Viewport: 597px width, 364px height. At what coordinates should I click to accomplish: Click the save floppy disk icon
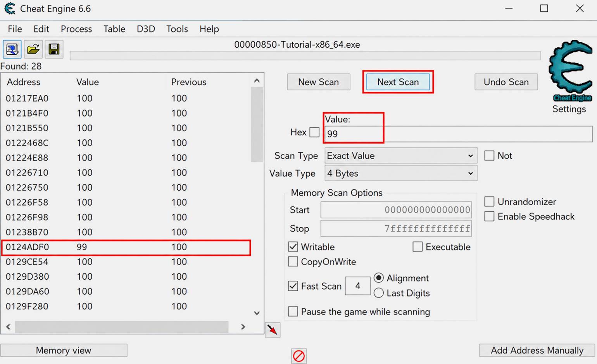pyautogui.click(x=54, y=49)
